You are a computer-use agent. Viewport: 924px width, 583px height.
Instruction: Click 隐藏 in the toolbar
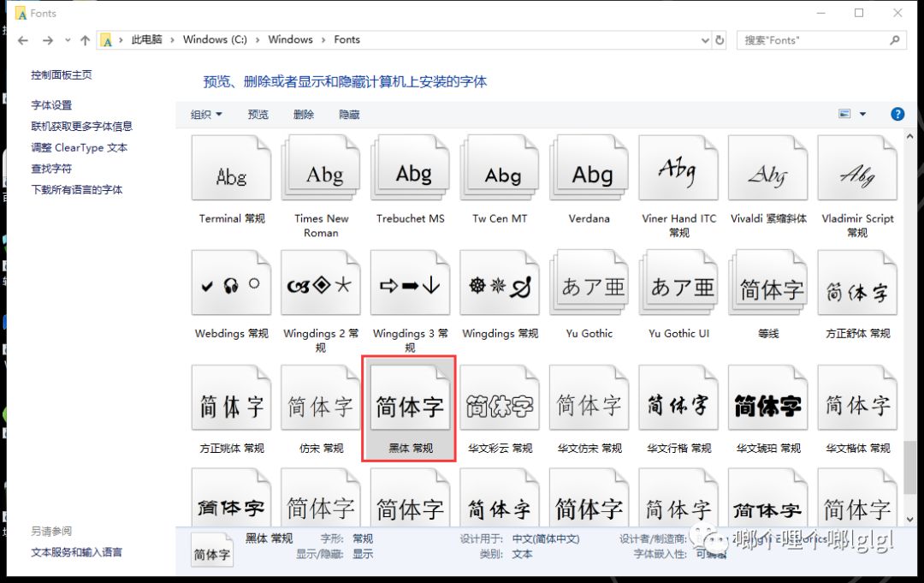point(349,115)
